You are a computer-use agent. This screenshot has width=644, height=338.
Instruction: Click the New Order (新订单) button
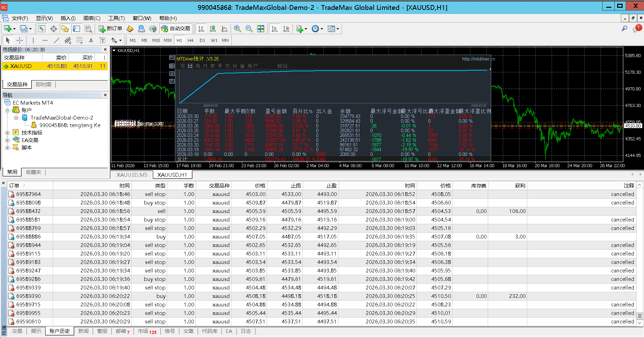[110, 29]
